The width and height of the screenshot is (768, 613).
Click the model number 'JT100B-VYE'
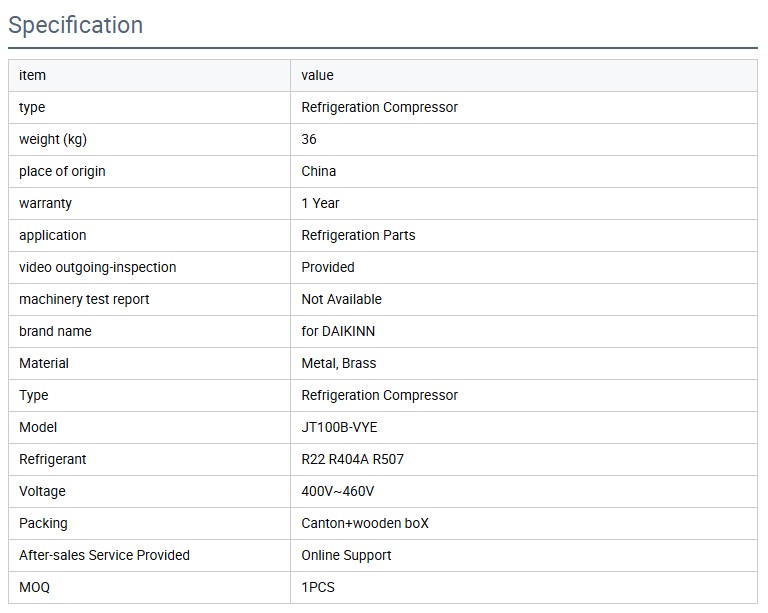[x=339, y=427]
